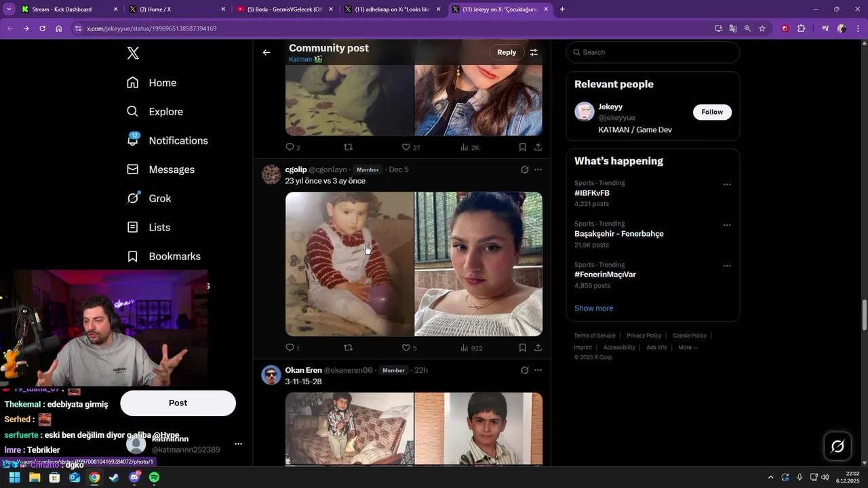Follow Jekeyy
868x488 pixels.
pos(712,112)
